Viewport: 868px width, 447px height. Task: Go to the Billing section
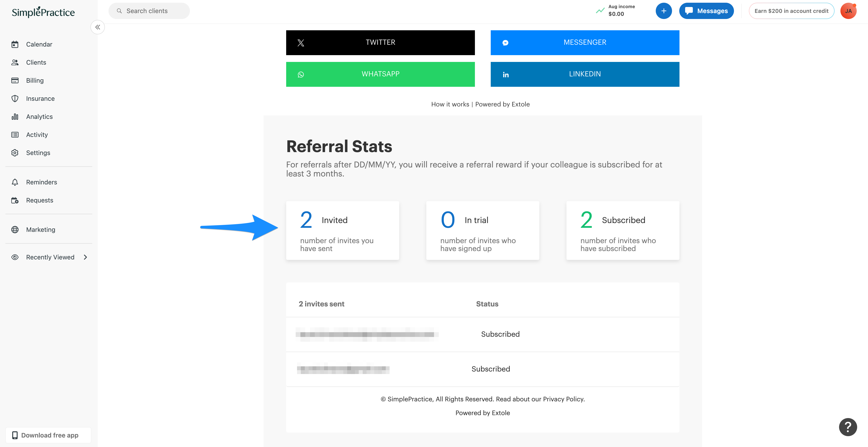pyautogui.click(x=35, y=80)
